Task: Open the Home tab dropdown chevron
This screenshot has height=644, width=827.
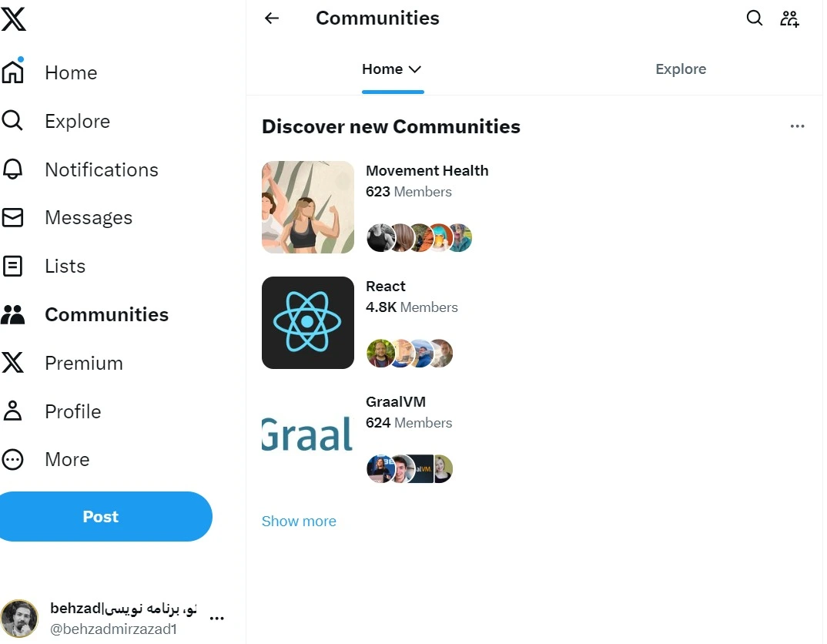Action: click(414, 69)
